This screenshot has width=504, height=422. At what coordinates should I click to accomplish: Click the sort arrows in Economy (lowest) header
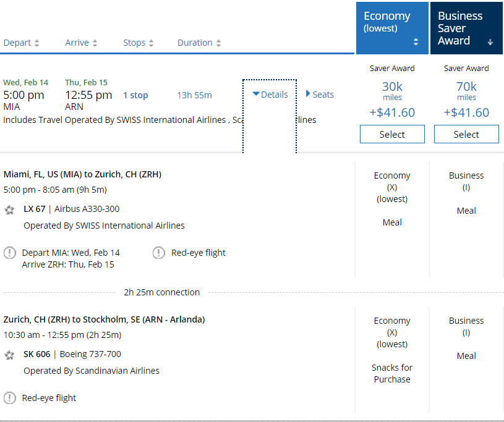click(x=416, y=42)
